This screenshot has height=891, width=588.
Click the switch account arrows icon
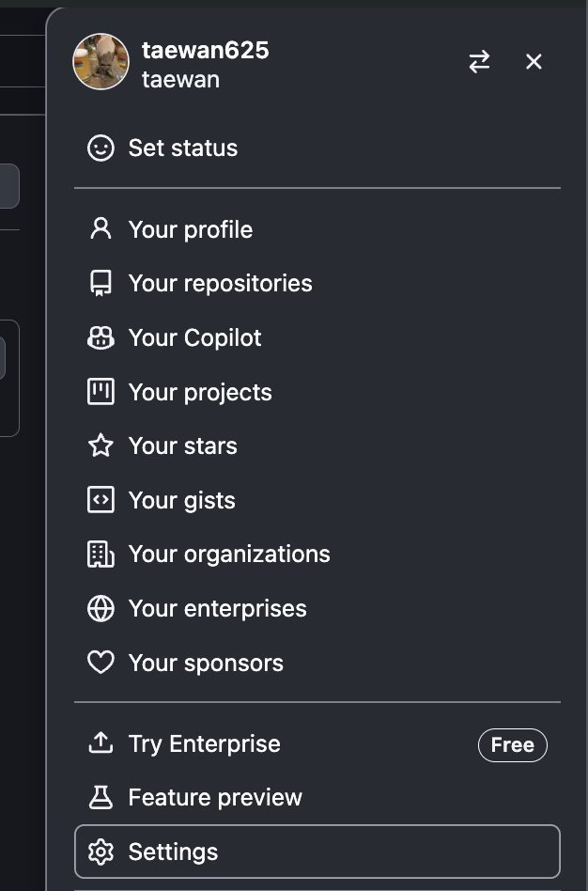pyautogui.click(x=479, y=61)
